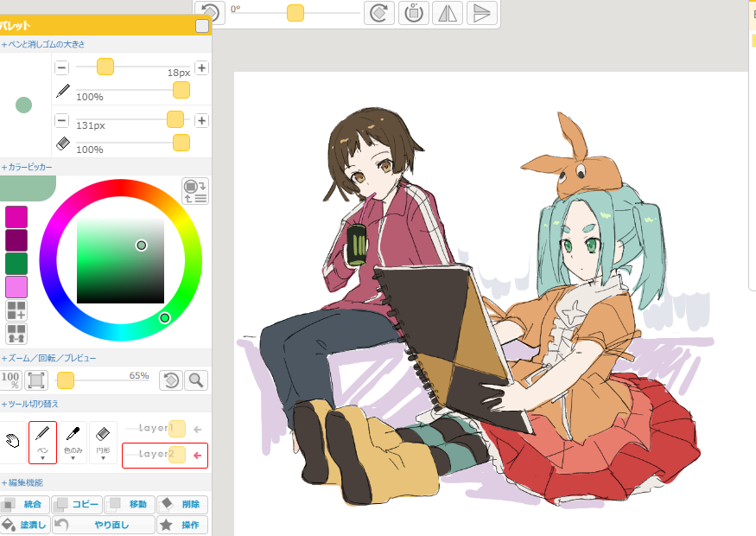Open the swatch management icon below add-swatch
The image size is (756, 536).
pos(16,334)
